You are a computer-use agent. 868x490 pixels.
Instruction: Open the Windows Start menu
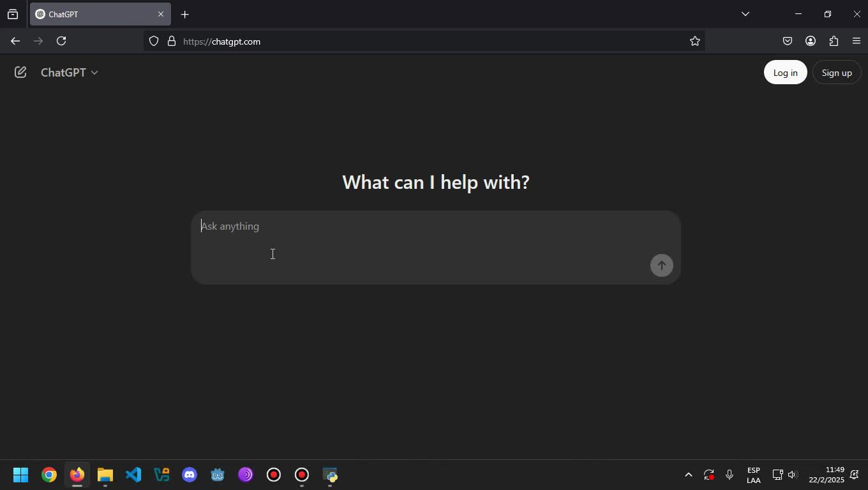(20, 475)
